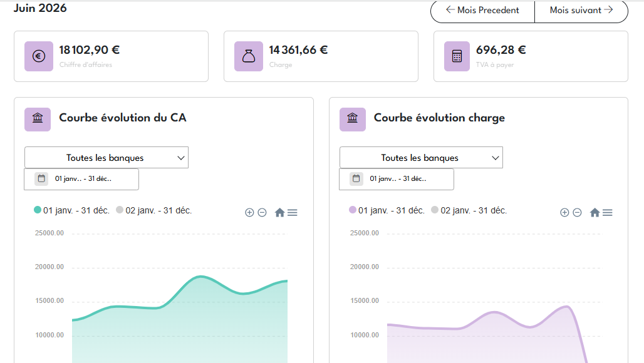The width and height of the screenshot is (644, 363).
Task: Click the money bag icon on Charge card
Action: pos(249,56)
